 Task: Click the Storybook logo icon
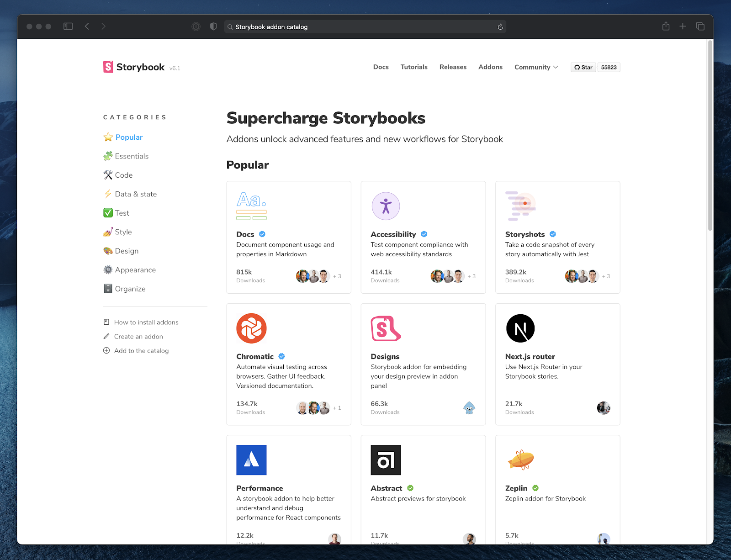(x=108, y=67)
